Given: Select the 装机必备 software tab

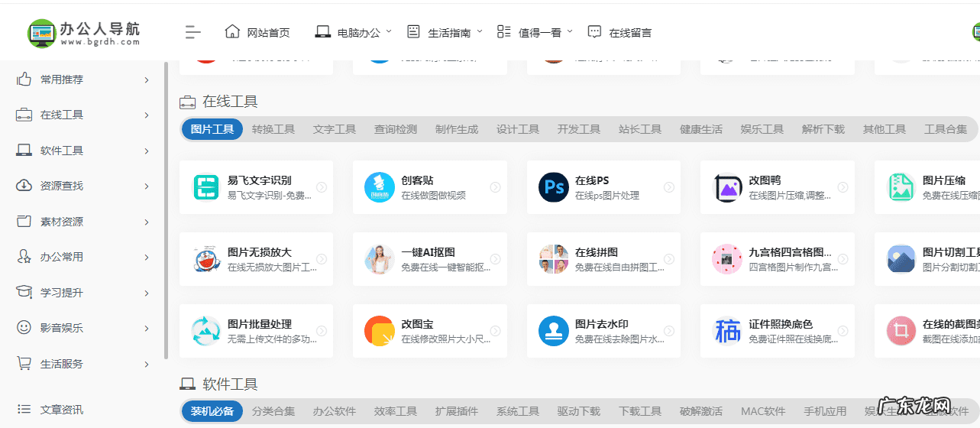Looking at the screenshot, I should [x=212, y=411].
